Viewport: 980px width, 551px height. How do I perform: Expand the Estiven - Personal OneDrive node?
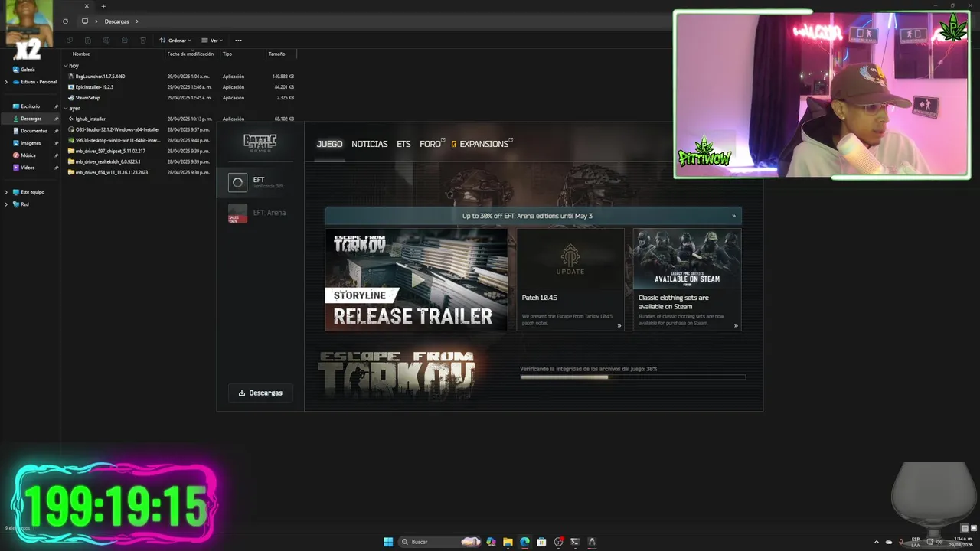(x=7, y=82)
